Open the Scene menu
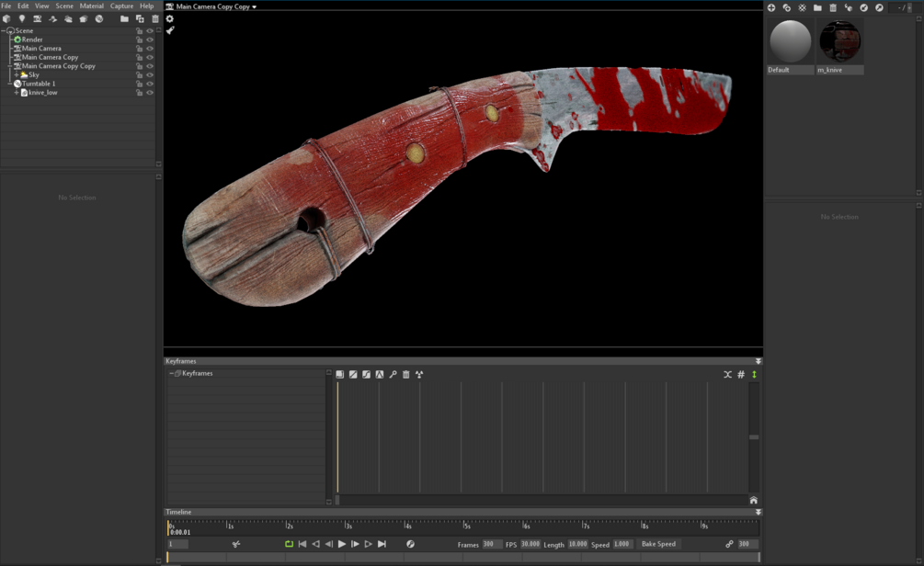The width and height of the screenshot is (924, 566). point(64,6)
